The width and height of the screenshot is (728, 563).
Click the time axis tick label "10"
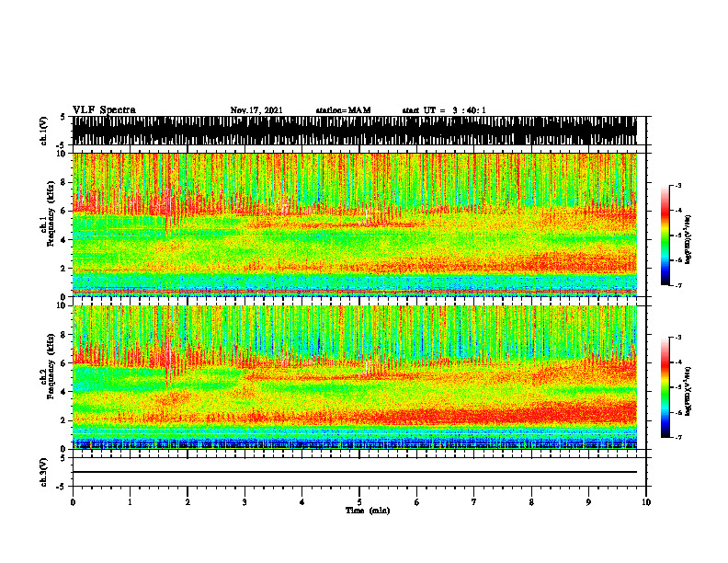tap(646, 502)
